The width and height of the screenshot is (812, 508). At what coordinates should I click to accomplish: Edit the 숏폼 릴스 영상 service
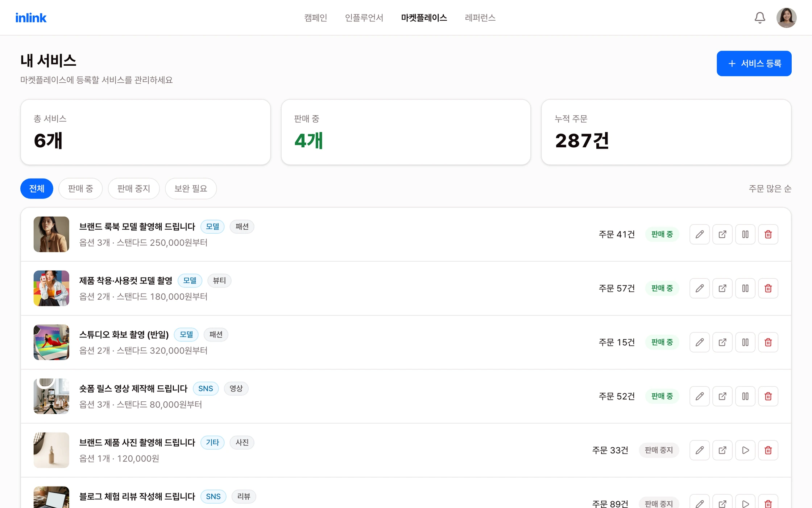point(700,396)
